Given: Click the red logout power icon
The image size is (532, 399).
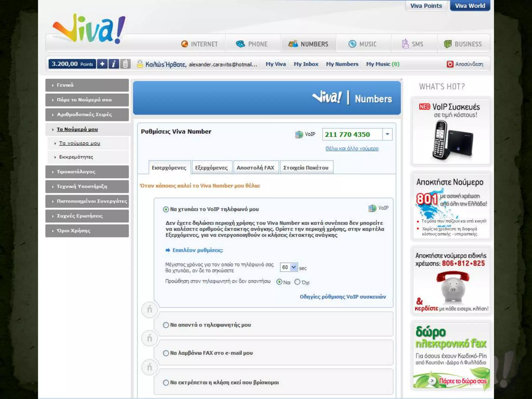Looking at the screenshot, I should [x=450, y=64].
